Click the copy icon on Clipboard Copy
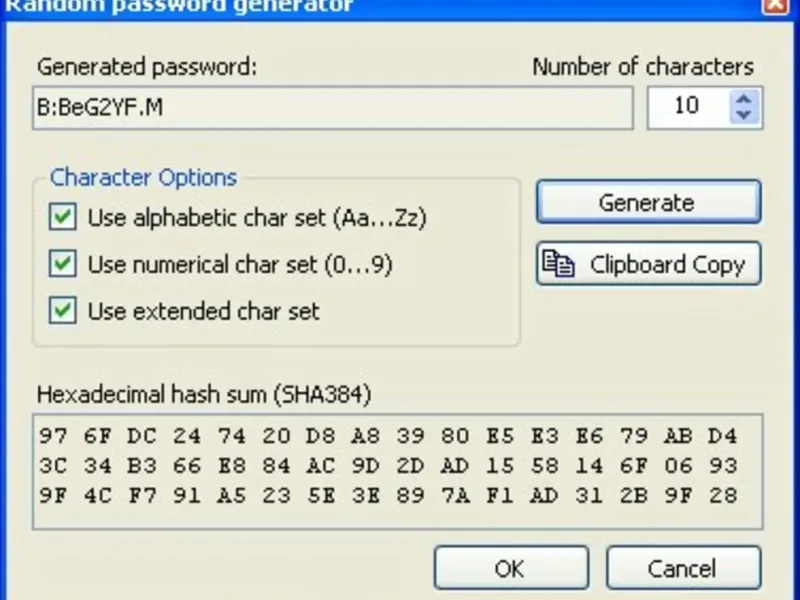The image size is (800, 600). (x=558, y=265)
